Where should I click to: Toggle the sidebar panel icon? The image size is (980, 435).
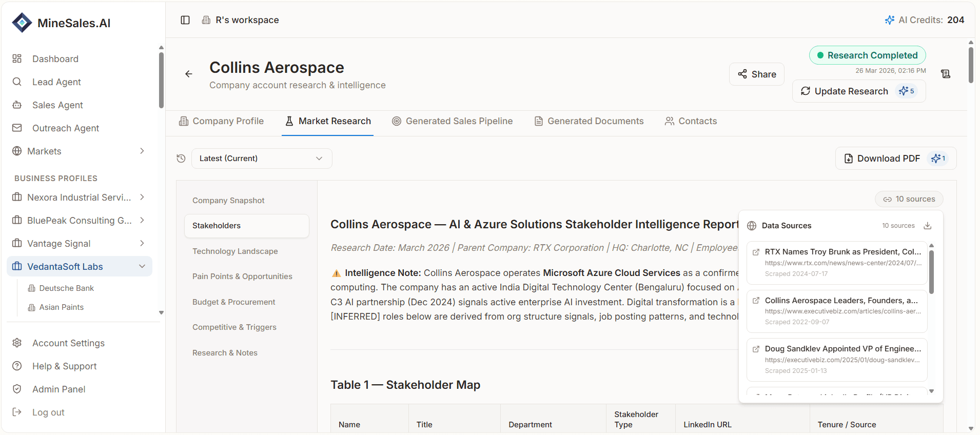[185, 20]
